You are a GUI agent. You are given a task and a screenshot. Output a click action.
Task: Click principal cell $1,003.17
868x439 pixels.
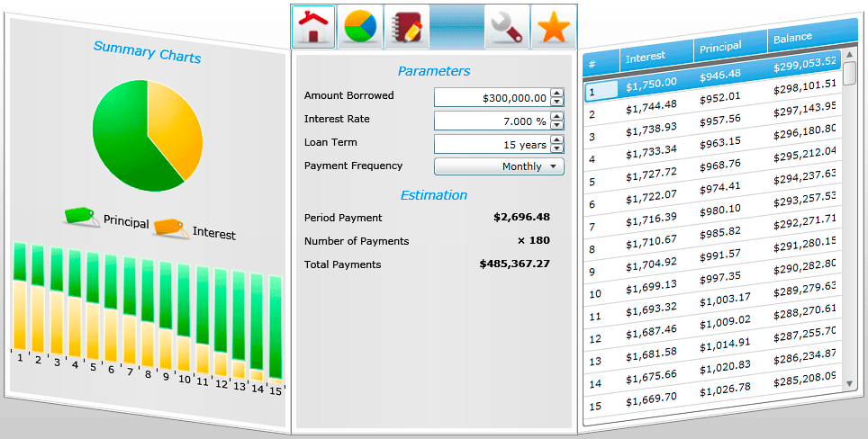pyautogui.click(x=725, y=300)
